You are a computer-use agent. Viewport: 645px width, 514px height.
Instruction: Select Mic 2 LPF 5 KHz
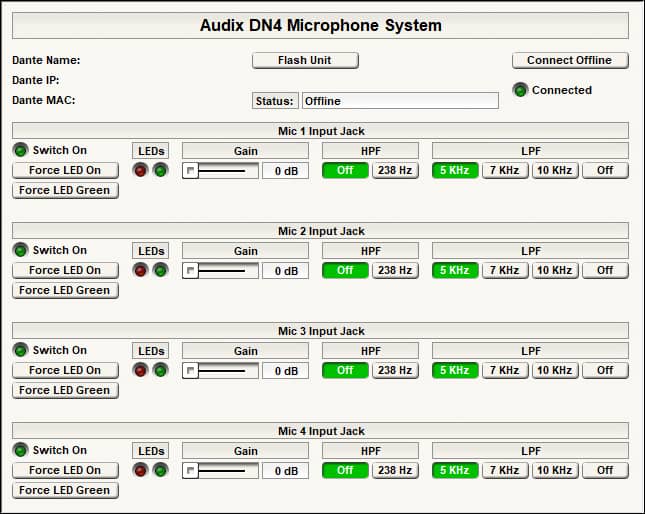click(x=455, y=270)
